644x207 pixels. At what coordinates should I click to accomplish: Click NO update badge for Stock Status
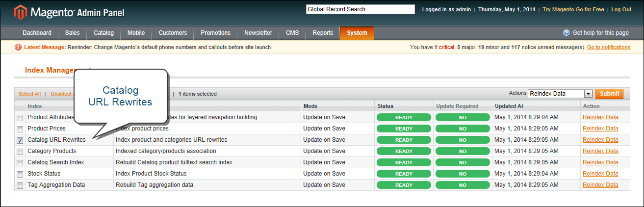[x=463, y=174]
